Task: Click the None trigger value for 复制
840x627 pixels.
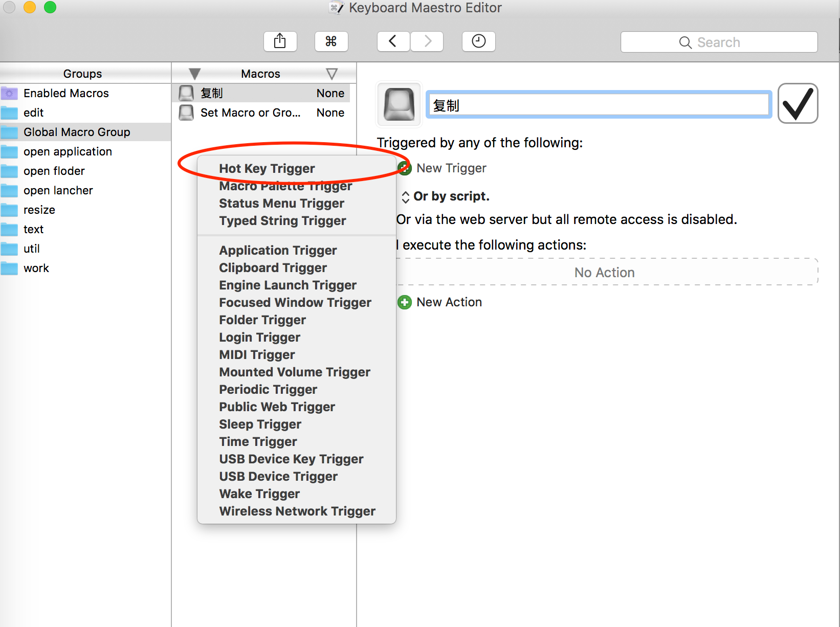Action: pos(330,93)
